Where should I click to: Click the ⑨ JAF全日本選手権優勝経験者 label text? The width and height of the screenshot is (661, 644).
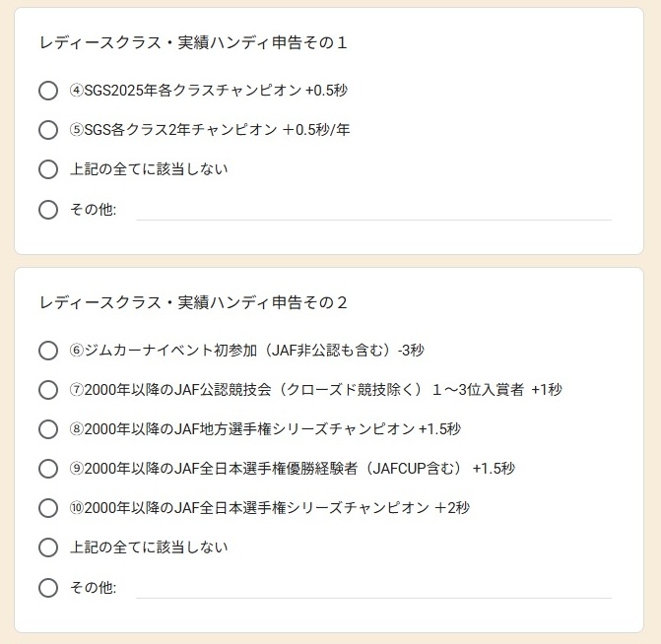[x=292, y=469]
